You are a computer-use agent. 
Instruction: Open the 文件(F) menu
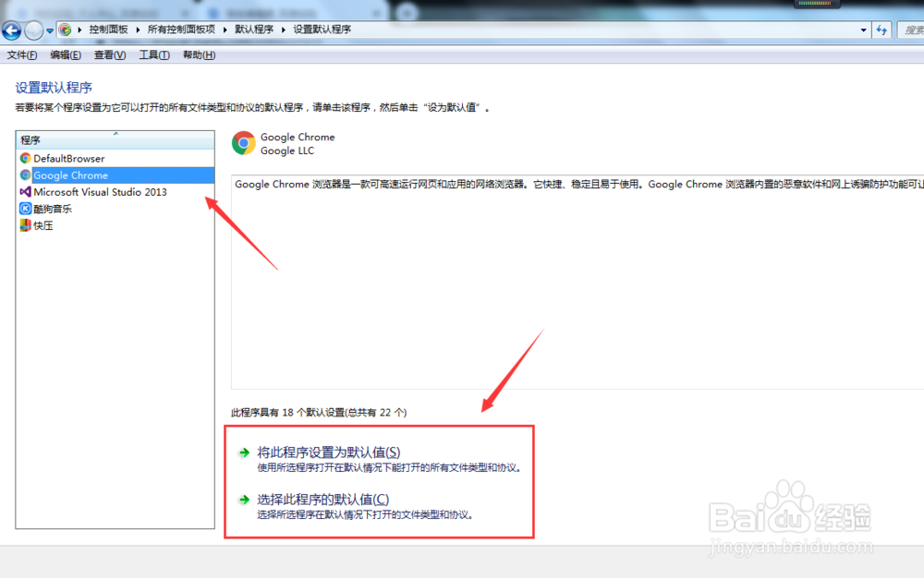point(22,54)
